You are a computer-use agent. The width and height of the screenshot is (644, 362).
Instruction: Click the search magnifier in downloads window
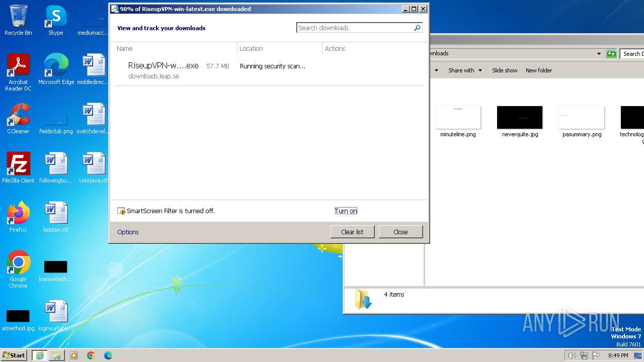pyautogui.click(x=417, y=28)
